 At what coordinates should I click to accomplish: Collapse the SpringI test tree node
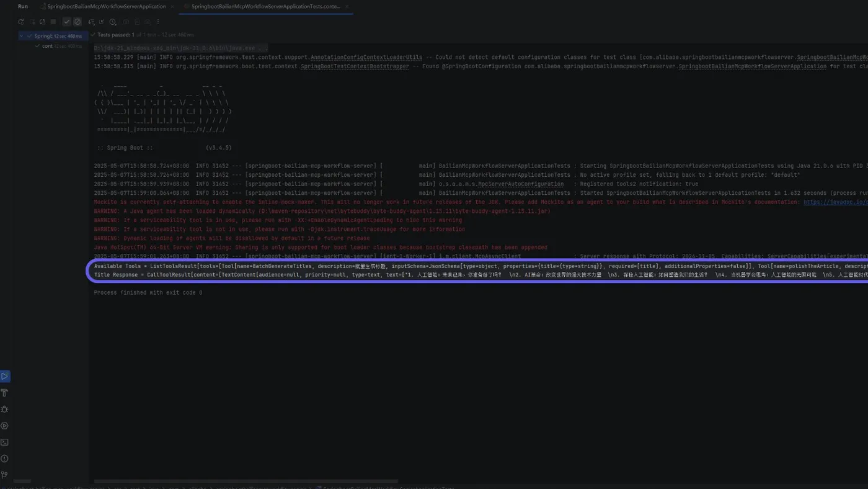21,36
